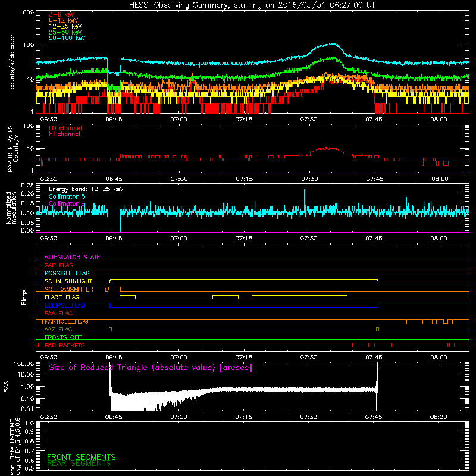Select the HI channel legend label
476x476 pixels.
[64, 134]
